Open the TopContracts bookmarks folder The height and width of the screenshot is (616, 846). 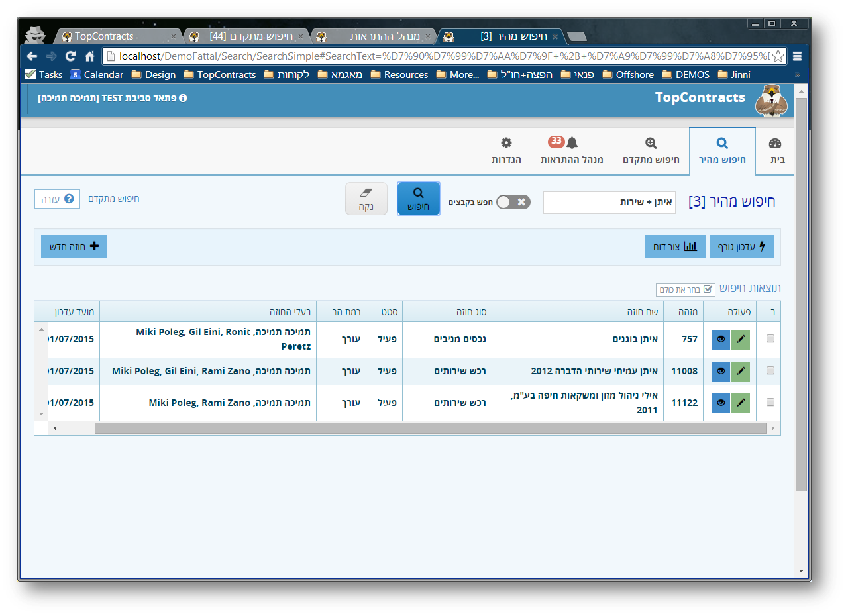(220, 75)
